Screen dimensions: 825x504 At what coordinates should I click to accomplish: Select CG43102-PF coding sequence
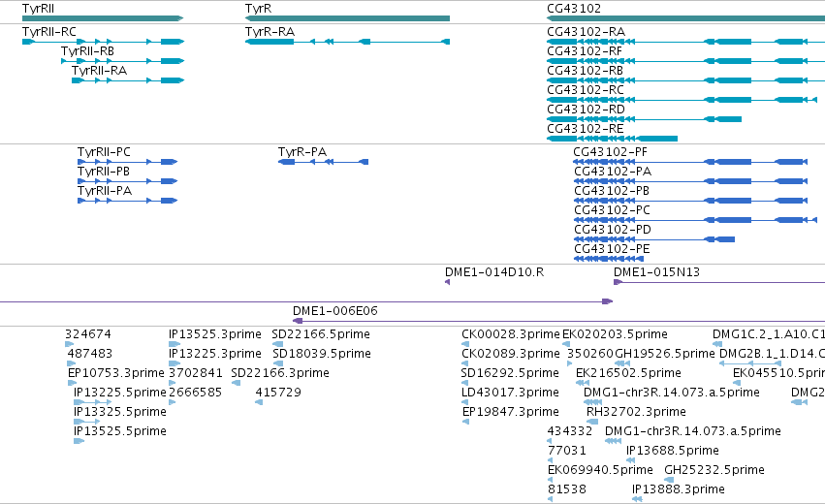pos(690,162)
